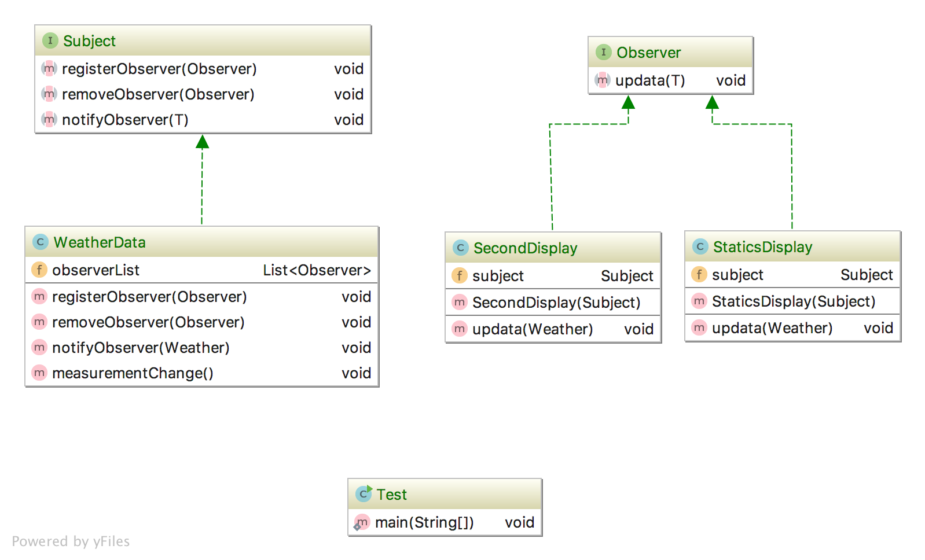Click the void return type of StaticsDisplay's updata(Weather)

[878, 328]
